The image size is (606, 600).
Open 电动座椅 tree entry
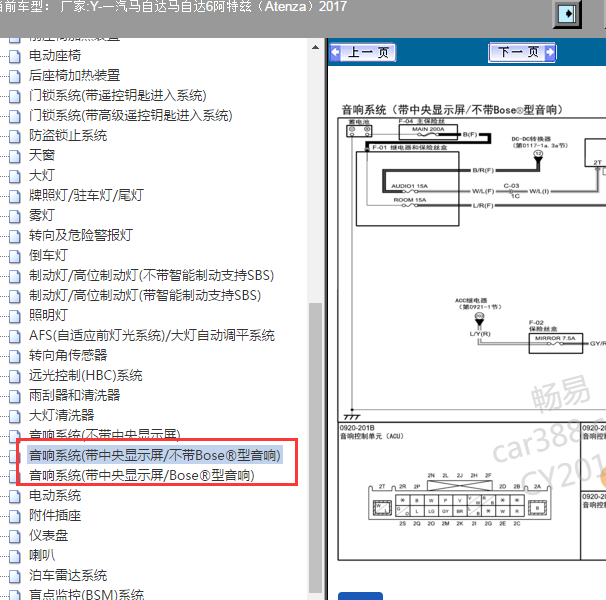pyautogui.click(x=55, y=56)
